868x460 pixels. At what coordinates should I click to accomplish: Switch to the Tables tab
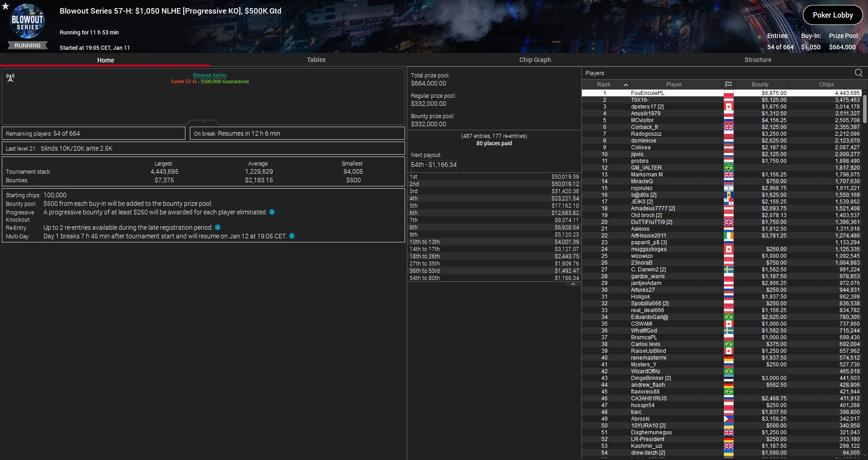pos(316,60)
